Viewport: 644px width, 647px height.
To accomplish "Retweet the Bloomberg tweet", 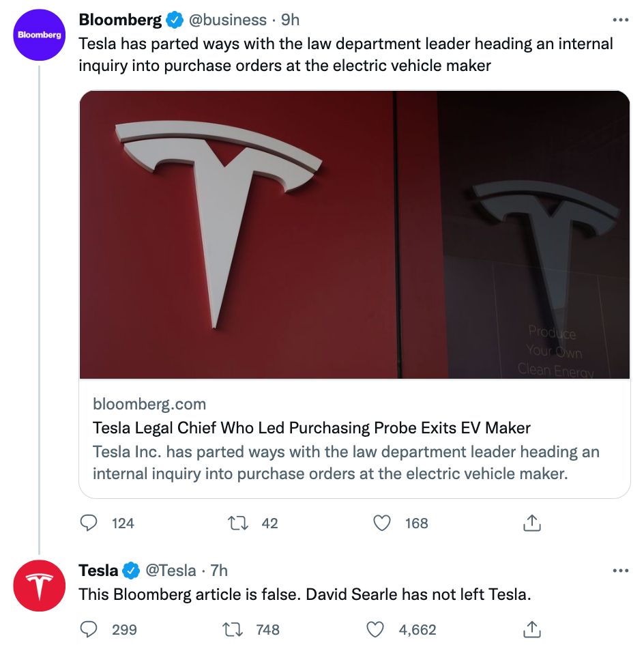I will pyautogui.click(x=238, y=523).
